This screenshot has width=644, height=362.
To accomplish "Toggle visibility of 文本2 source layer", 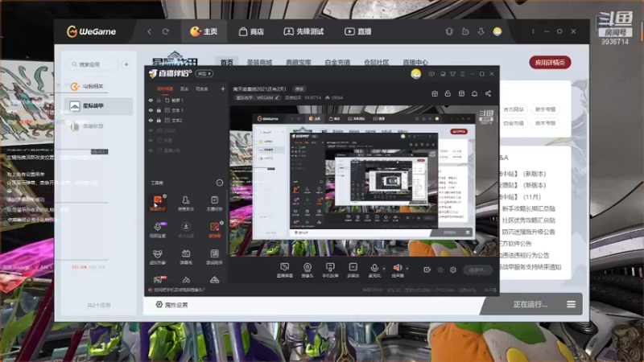I will pyautogui.click(x=151, y=120).
